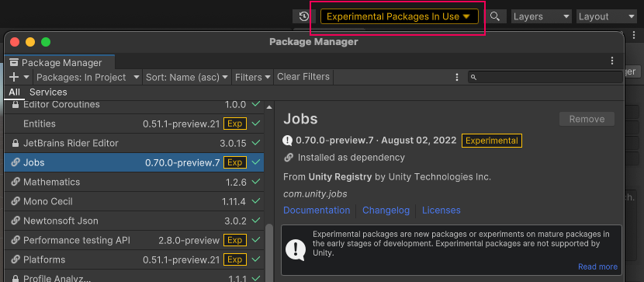Click the link icon beside Platforms
The height and width of the screenshot is (282, 644).
point(16,259)
